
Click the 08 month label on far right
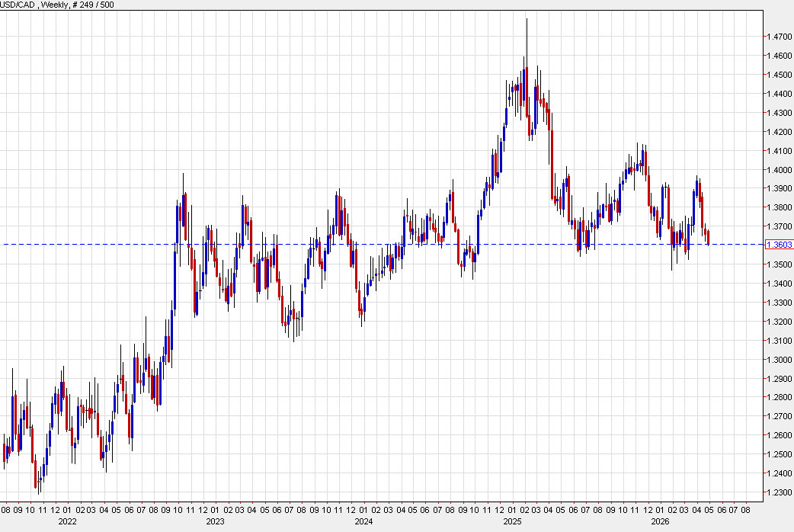point(744,511)
